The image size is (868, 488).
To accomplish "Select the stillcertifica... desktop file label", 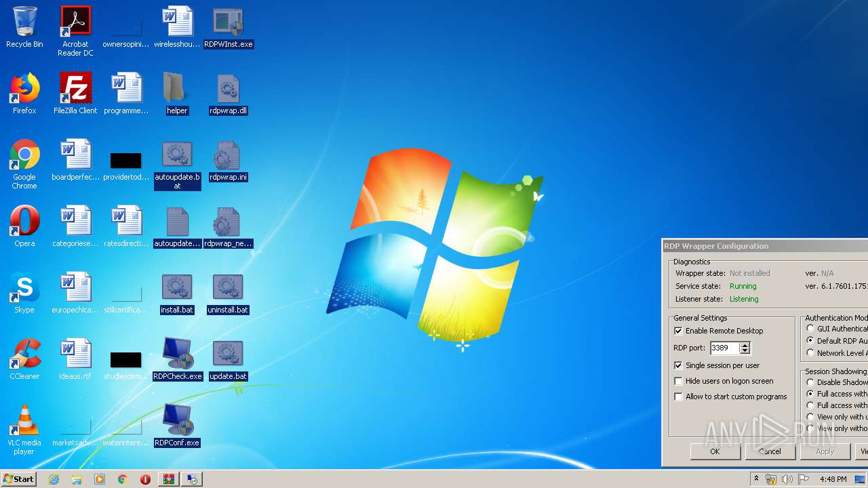I will coord(126,310).
